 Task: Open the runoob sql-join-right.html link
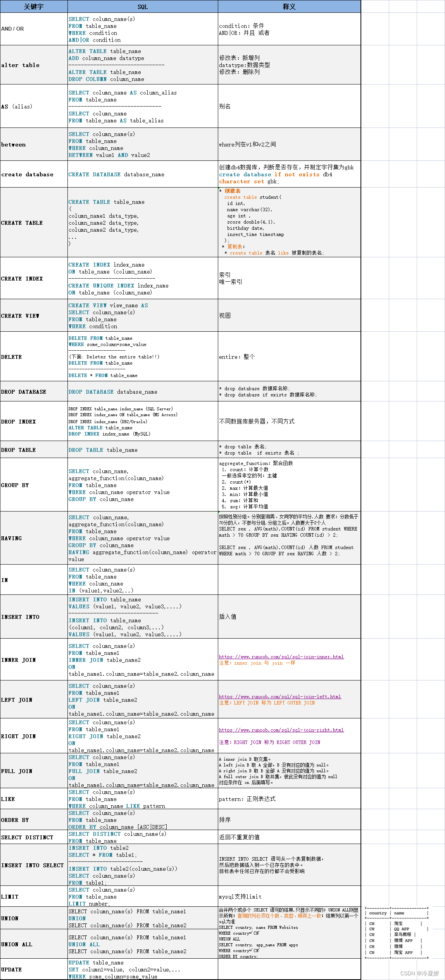pyautogui.click(x=281, y=730)
